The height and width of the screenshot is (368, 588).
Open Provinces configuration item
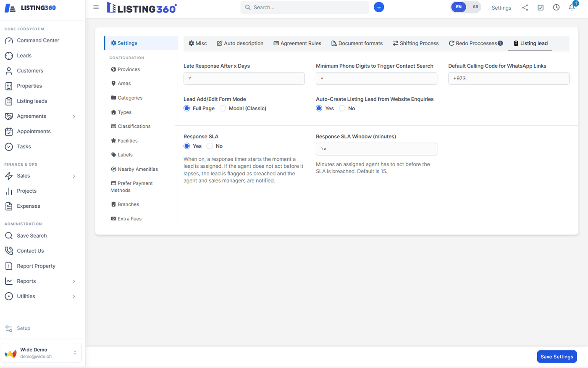click(125, 69)
